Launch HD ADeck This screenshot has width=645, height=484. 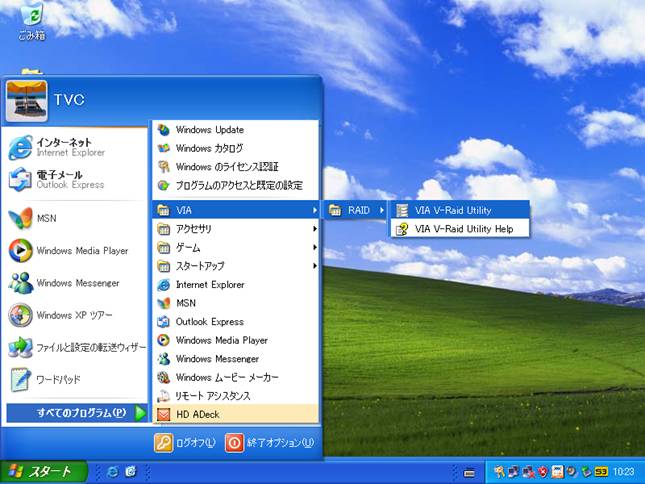coord(235,414)
